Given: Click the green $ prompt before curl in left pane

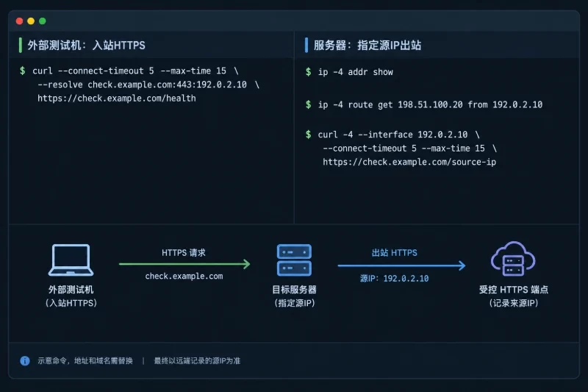Looking at the screenshot, I should coord(23,71).
